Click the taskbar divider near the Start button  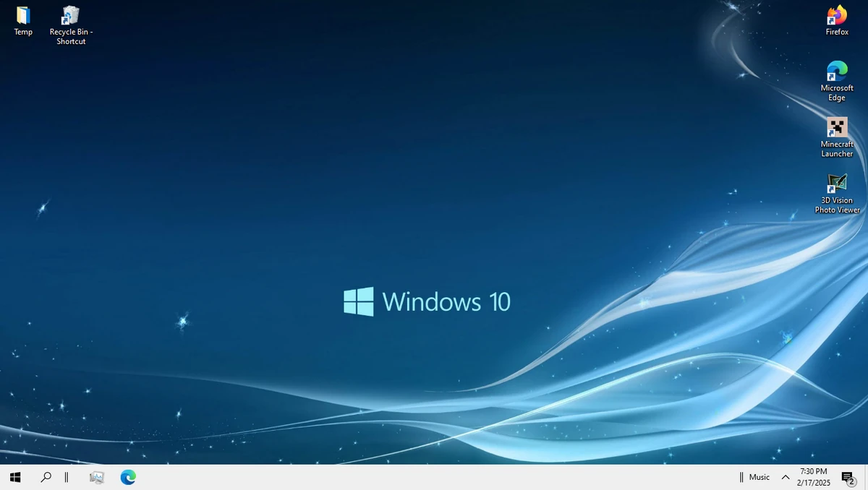click(66, 477)
